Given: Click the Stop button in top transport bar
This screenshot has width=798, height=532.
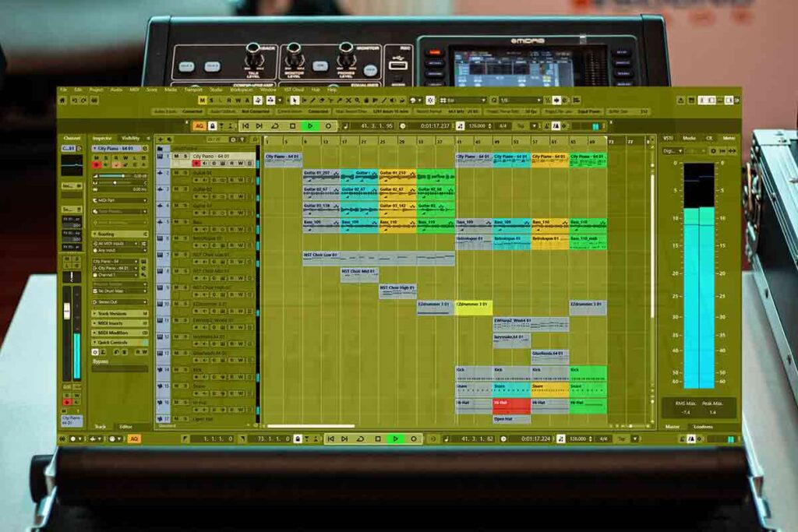Looking at the screenshot, I should (293, 125).
